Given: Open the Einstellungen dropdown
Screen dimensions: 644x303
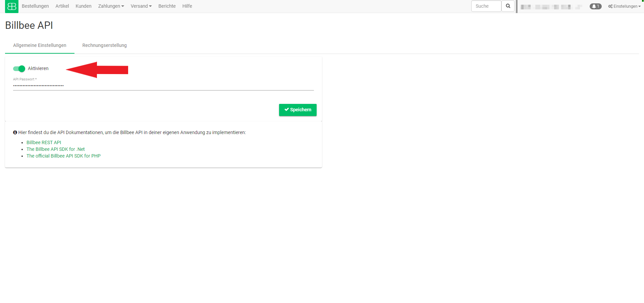Looking at the screenshot, I should coord(624,6).
